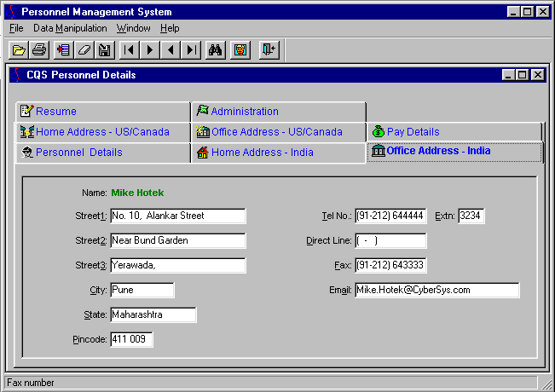Click the insert record toolbar icon
Viewport: 555px width, 392px height.
(63, 50)
